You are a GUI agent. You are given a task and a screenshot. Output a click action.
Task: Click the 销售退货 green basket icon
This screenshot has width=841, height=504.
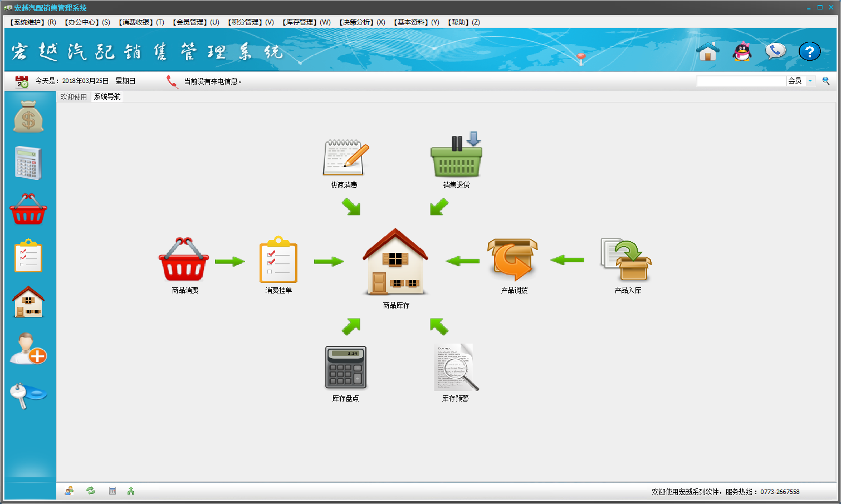456,157
